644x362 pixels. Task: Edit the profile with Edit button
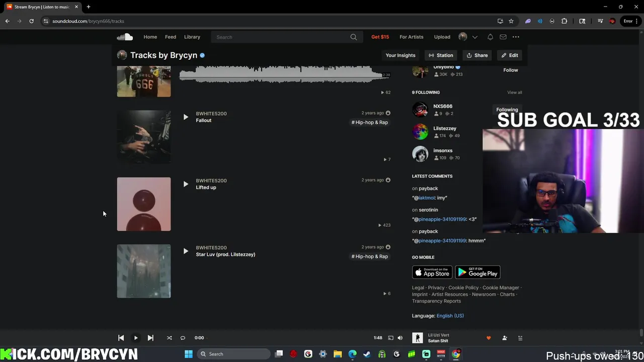coord(510,55)
